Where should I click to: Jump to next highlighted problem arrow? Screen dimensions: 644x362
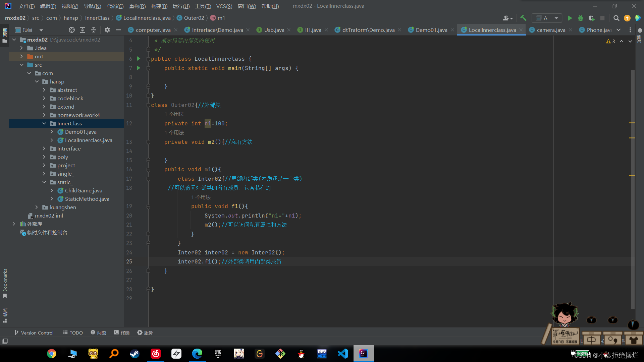pyautogui.click(x=630, y=41)
